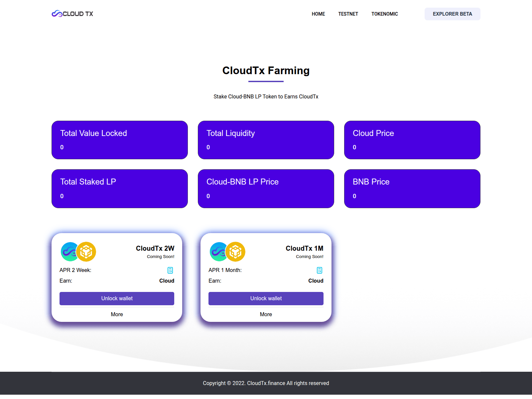Select the cloud token icon on CloudTx 1M card
532x399 pixels.
point(218,252)
